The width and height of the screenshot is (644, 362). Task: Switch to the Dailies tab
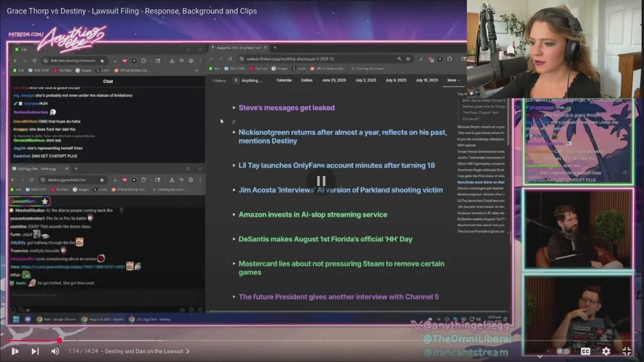pyautogui.click(x=307, y=80)
